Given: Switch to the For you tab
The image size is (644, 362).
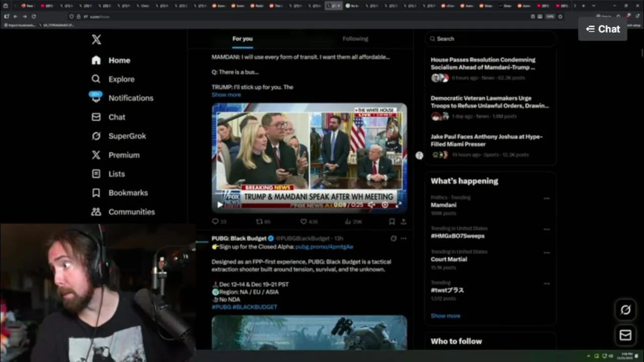Looking at the screenshot, I should [x=243, y=39].
